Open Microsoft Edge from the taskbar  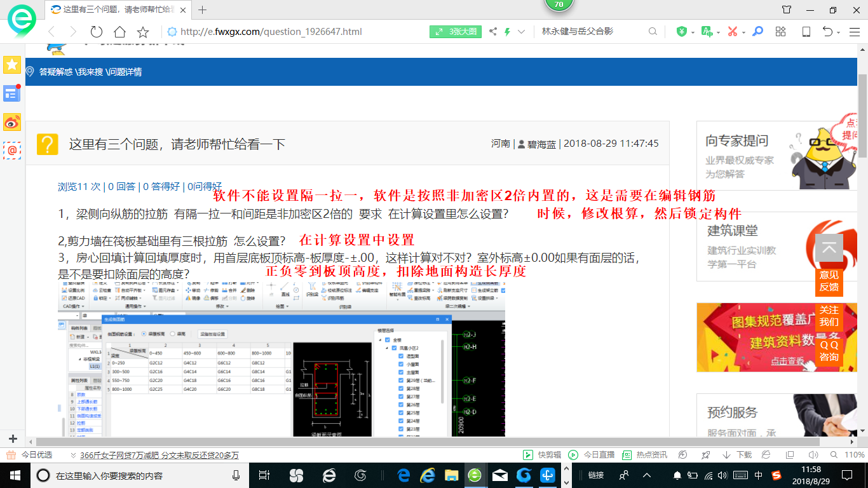[x=403, y=475]
